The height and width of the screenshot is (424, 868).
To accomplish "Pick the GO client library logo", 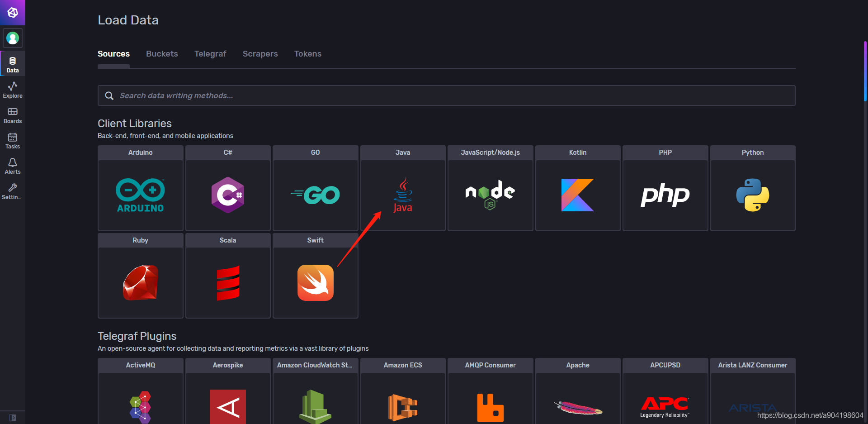I will tap(315, 195).
